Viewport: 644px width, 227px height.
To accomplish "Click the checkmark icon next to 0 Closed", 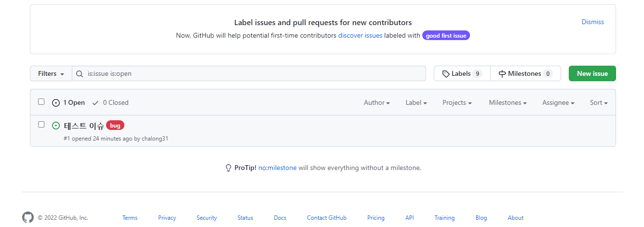I will [x=95, y=103].
